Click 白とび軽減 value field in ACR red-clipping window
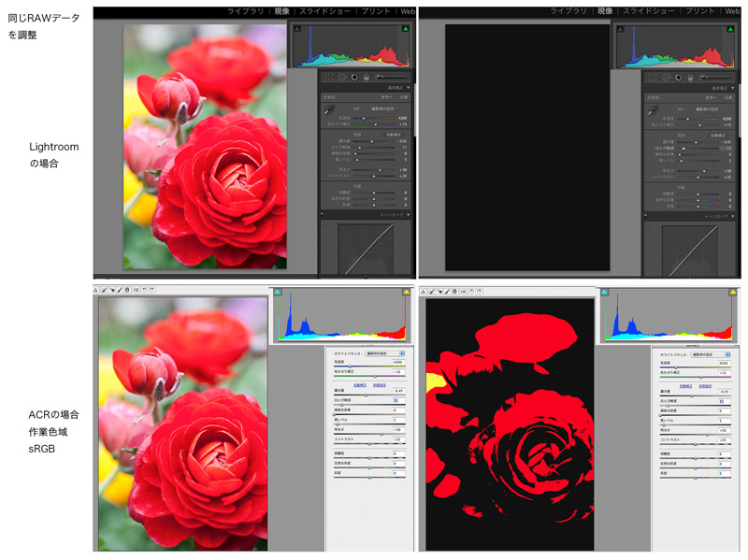This screenshot has width=748, height=560. [x=725, y=401]
